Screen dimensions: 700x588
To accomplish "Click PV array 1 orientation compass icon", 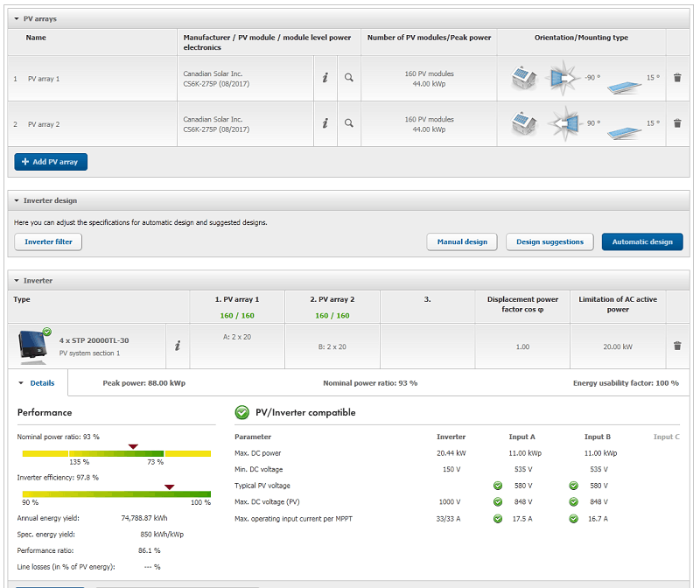I will click(563, 79).
